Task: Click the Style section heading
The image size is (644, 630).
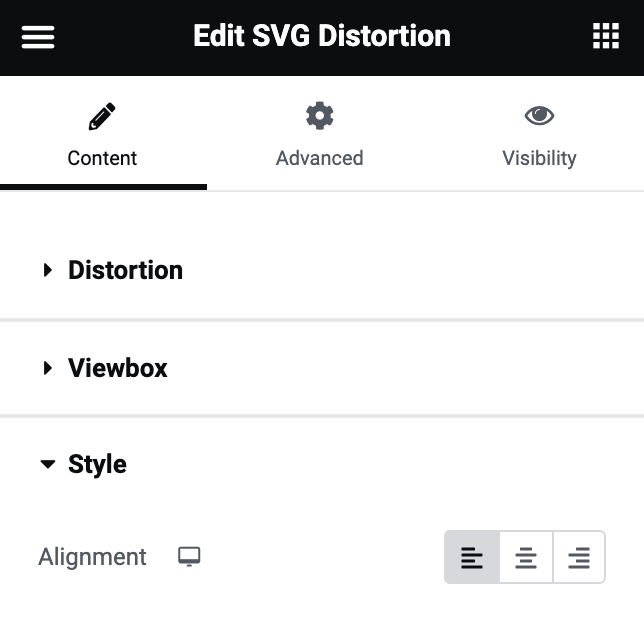Action: pos(97,465)
